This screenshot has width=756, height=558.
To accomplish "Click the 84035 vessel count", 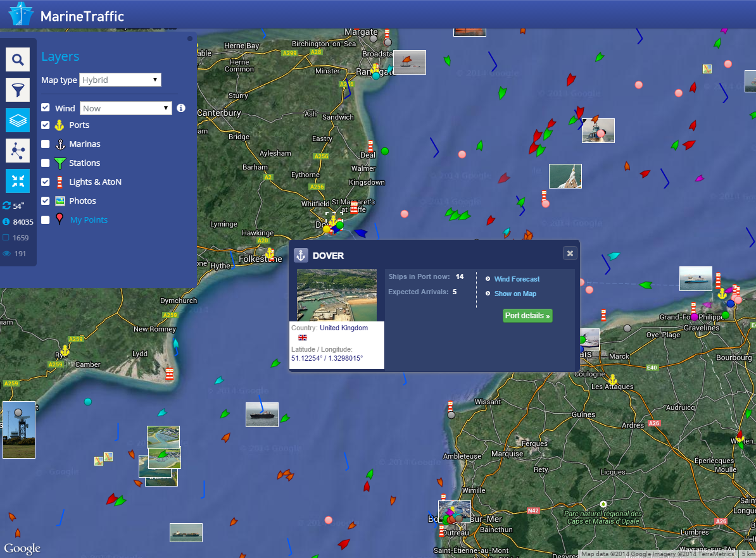I will (x=23, y=221).
